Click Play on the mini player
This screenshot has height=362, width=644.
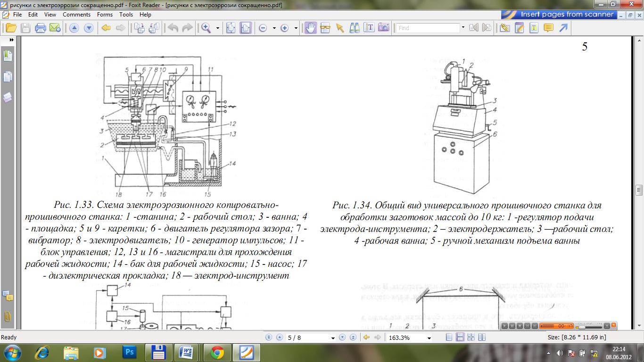pos(505,325)
